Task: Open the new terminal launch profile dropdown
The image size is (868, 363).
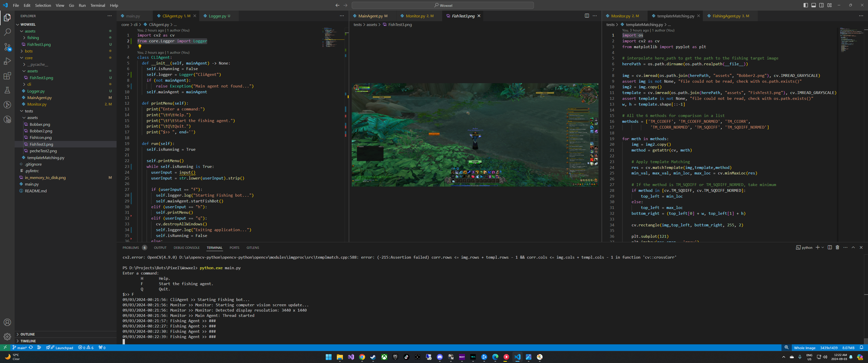Action: (x=823, y=248)
